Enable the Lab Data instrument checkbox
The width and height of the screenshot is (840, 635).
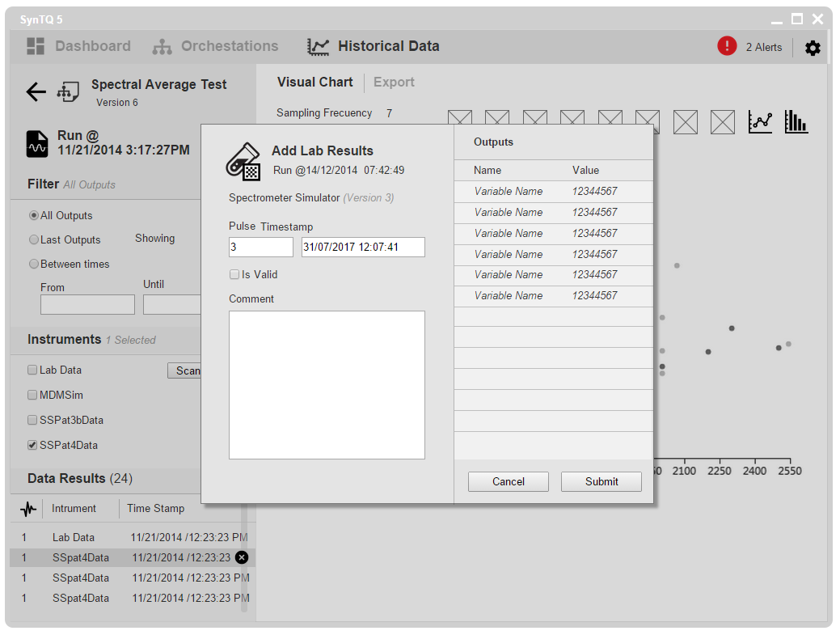32,370
